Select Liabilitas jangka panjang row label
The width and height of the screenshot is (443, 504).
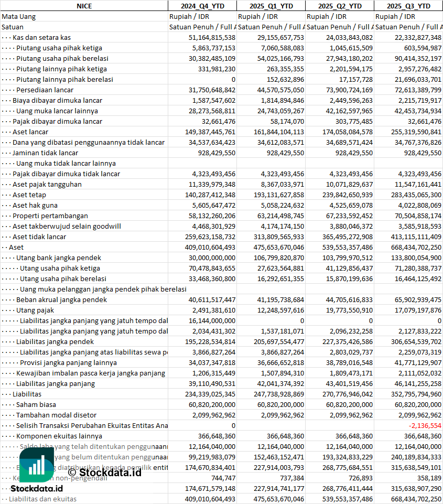[x=56, y=384]
